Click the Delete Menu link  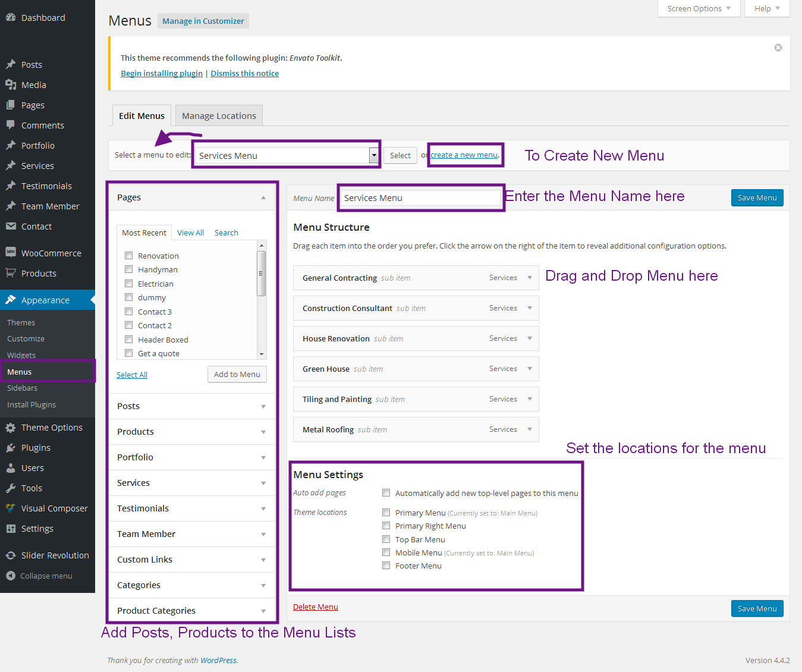(315, 607)
